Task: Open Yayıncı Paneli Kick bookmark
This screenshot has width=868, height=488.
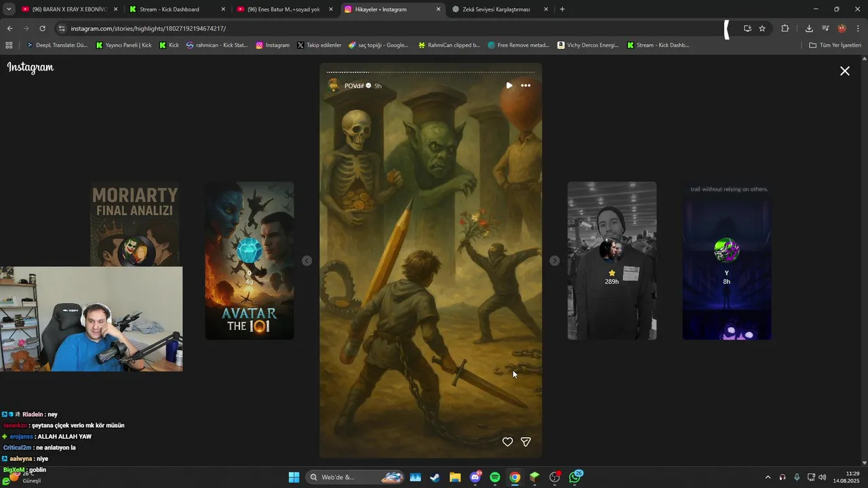Action: (124, 45)
